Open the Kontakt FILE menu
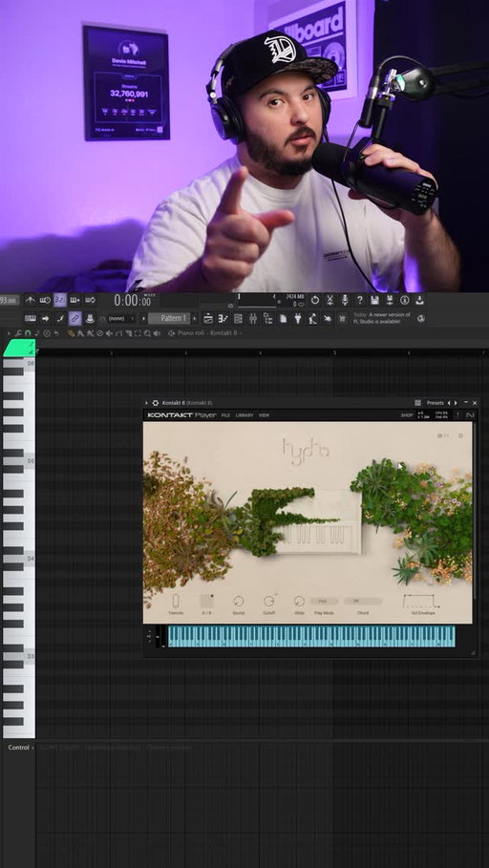The height and width of the screenshot is (868, 489). pos(226,415)
